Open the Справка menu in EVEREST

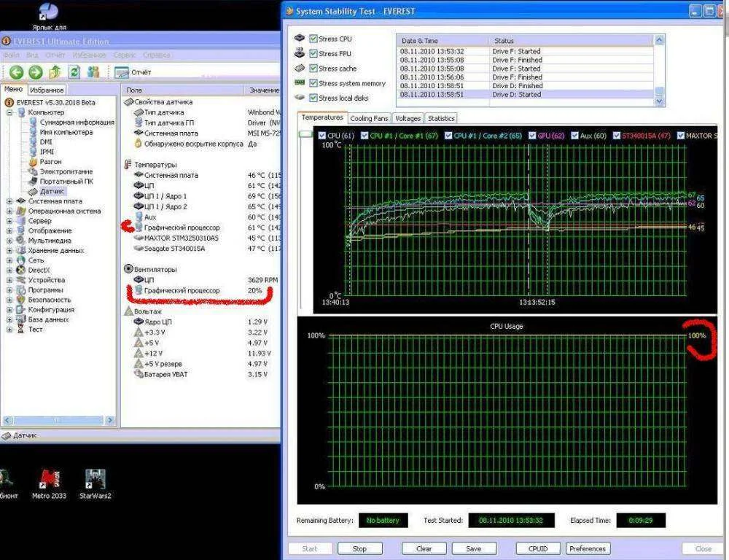156,55
